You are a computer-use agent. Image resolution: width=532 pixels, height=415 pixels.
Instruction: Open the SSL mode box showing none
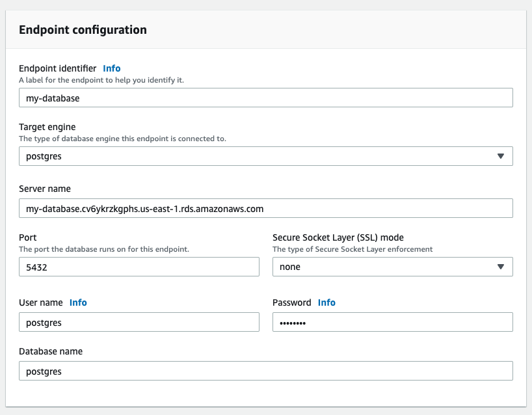[384, 267]
